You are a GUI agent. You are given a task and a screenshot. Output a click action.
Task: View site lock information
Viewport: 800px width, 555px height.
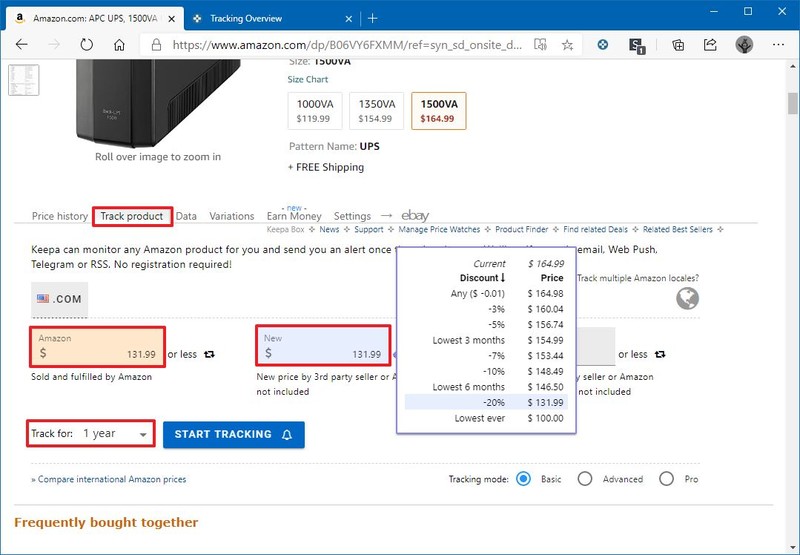[x=157, y=45]
